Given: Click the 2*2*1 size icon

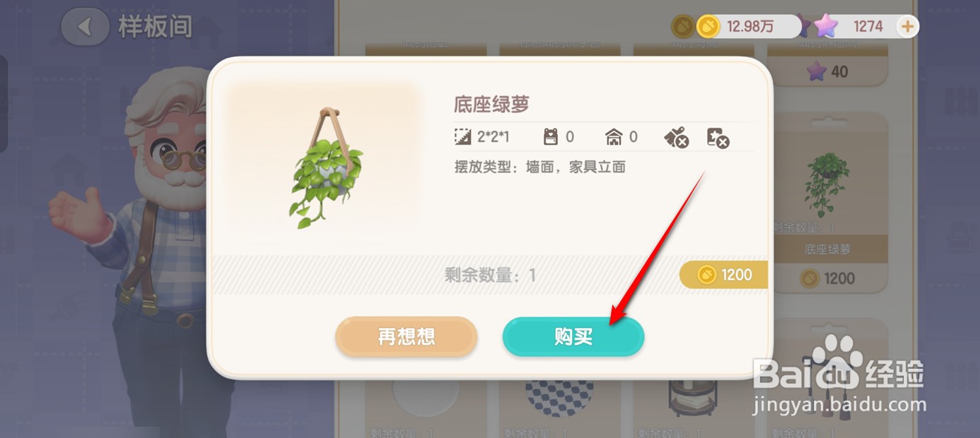Looking at the screenshot, I should [x=462, y=137].
